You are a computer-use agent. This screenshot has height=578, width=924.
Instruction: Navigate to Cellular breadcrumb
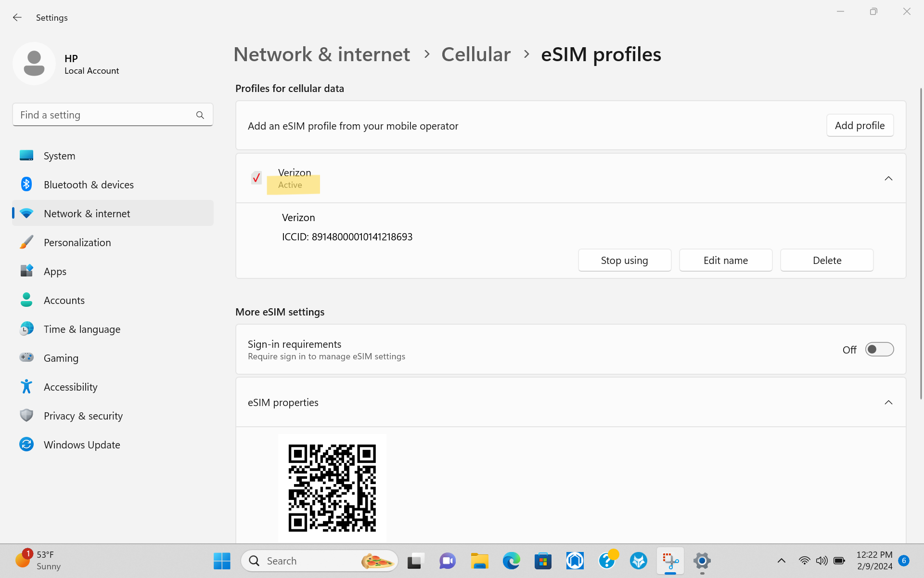pos(476,54)
